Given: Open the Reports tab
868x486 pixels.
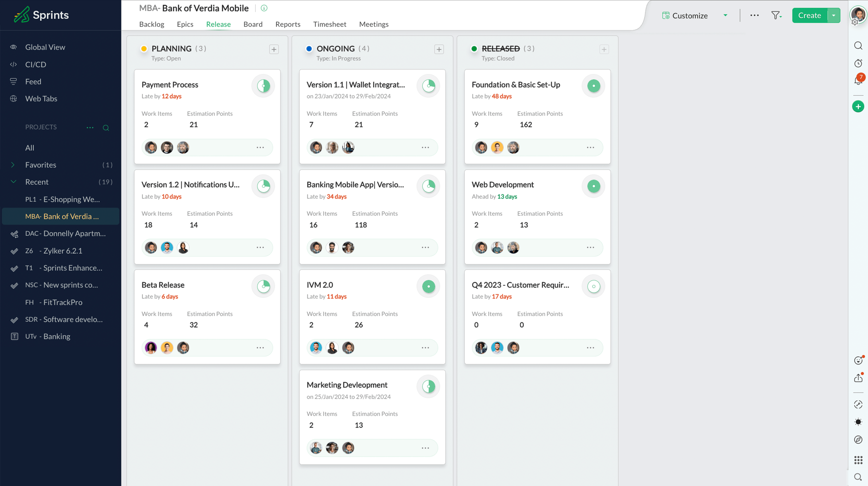Looking at the screenshot, I should [288, 24].
